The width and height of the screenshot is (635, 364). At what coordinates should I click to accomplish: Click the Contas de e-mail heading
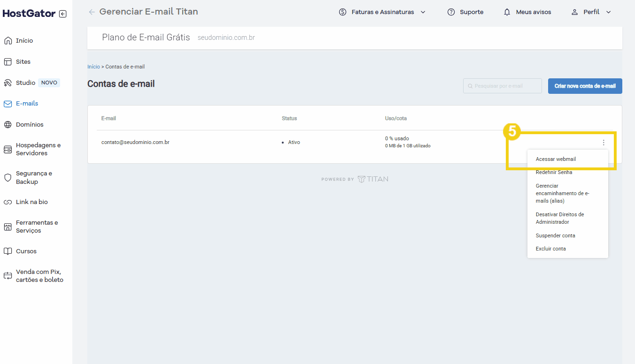click(x=121, y=84)
